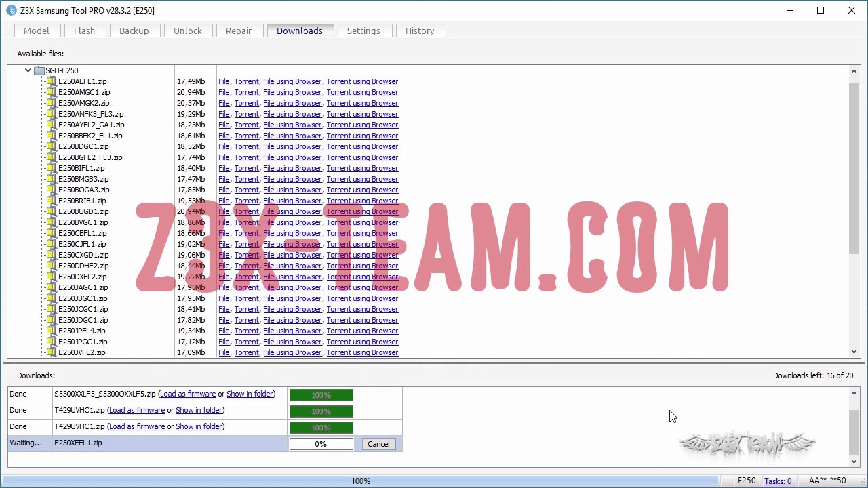The image size is (868, 488).
Task: Open the Model tab
Action: click(37, 30)
